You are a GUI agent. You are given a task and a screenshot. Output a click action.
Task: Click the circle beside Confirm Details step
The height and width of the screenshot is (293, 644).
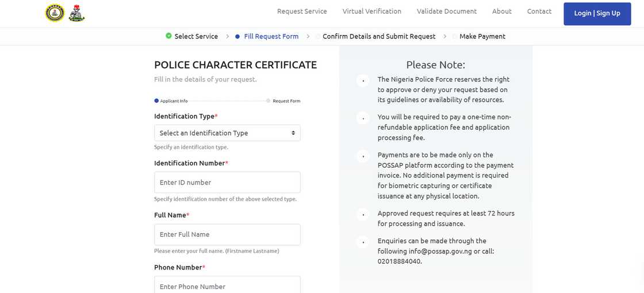pos(317,37)
